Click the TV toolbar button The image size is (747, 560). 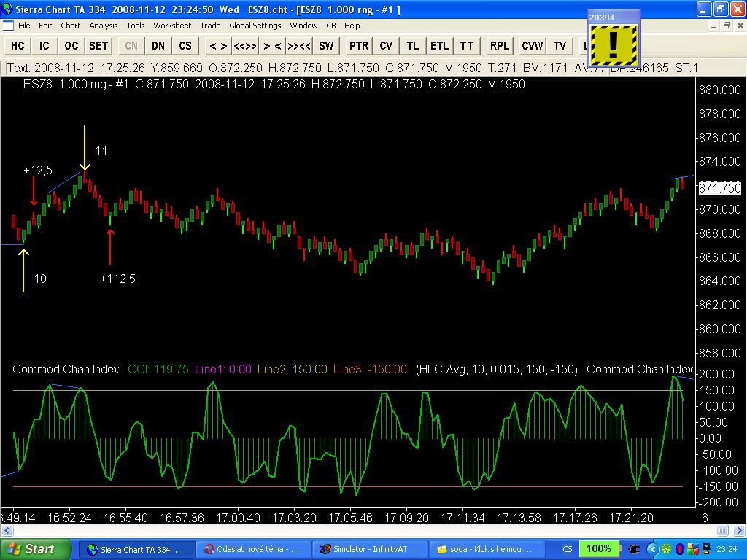click(560, 45)
